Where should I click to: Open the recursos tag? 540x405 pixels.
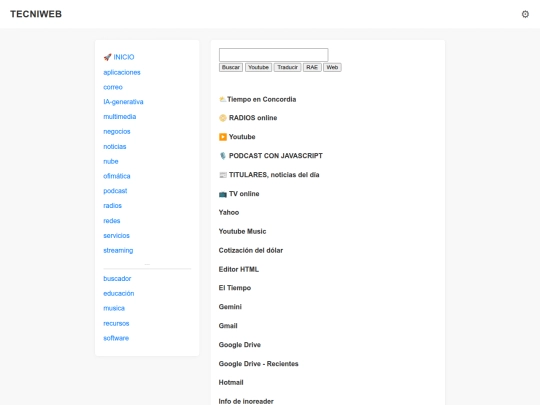tap(116, 323)
